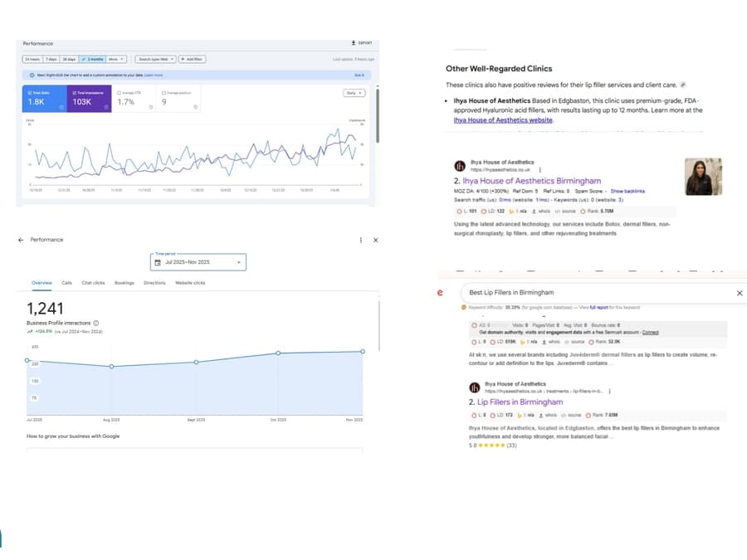
Task: Enable the Average position checkbox
Action: 164,93
